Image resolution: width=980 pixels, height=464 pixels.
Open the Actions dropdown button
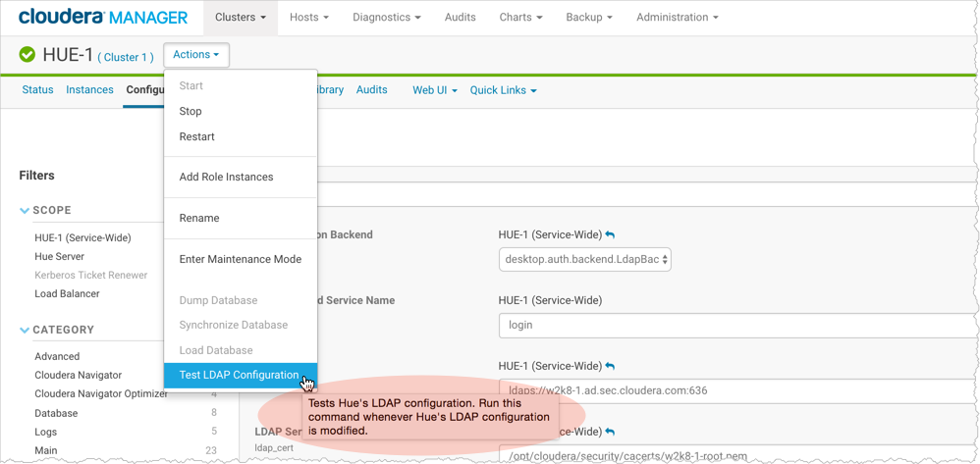pos(196,55)
